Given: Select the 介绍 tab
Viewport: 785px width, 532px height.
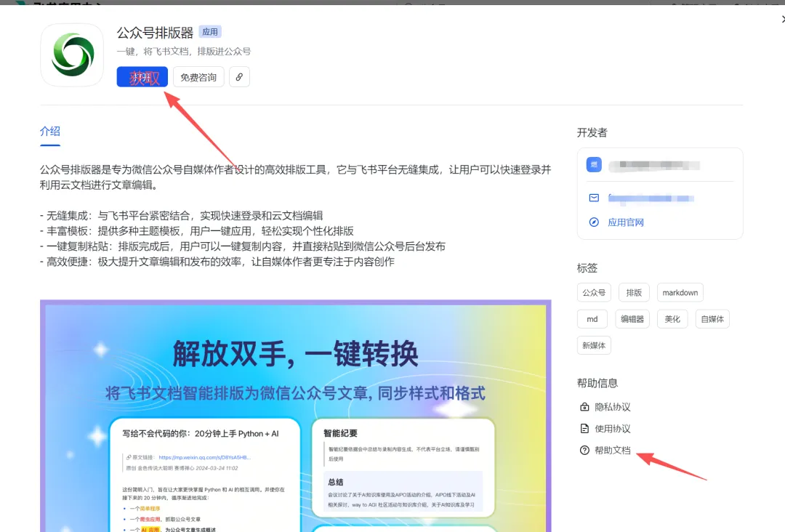Looking at the screenshot, I should [50, 132].
